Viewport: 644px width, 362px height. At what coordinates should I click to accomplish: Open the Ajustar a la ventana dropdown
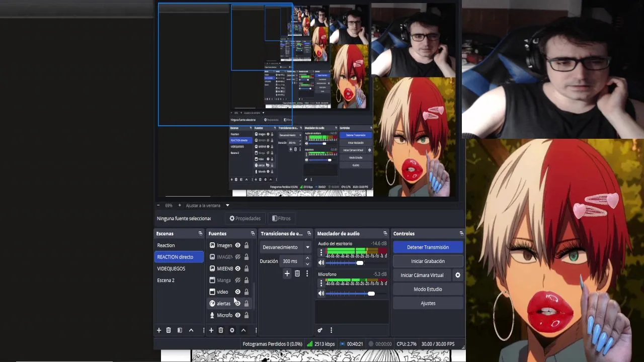[x=227, y=205]
